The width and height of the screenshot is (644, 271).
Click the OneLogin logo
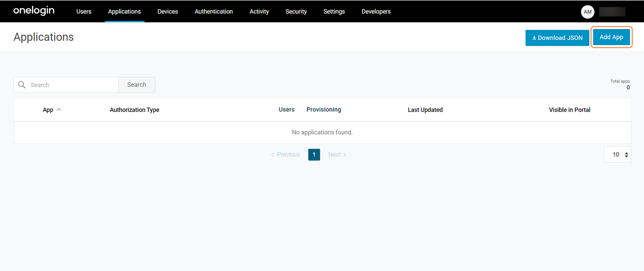[x=33, y=11]
